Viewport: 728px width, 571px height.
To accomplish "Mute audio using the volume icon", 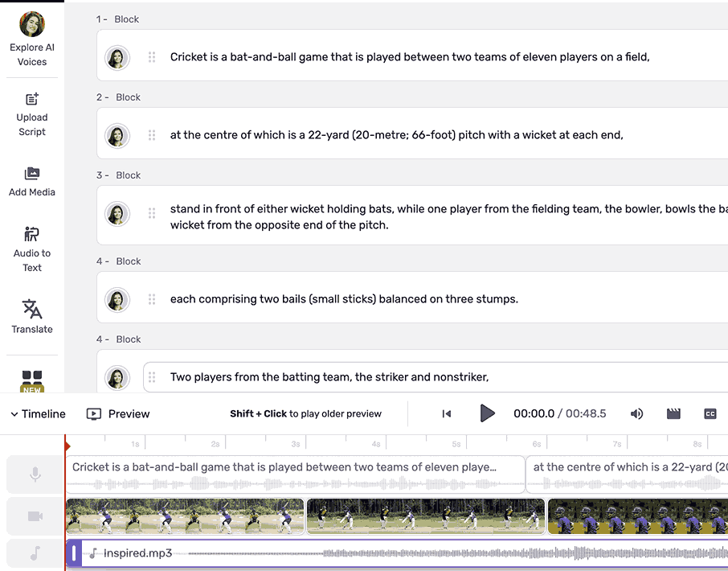I will tap(636, 413).
